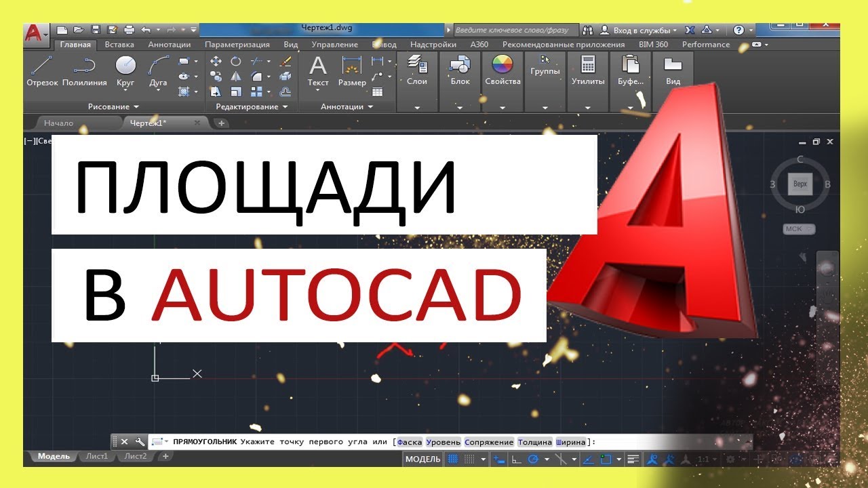This screenshot has width=868, height=488.
Task: Click the Undo arrow icon
Action: (x=146, y=30)
